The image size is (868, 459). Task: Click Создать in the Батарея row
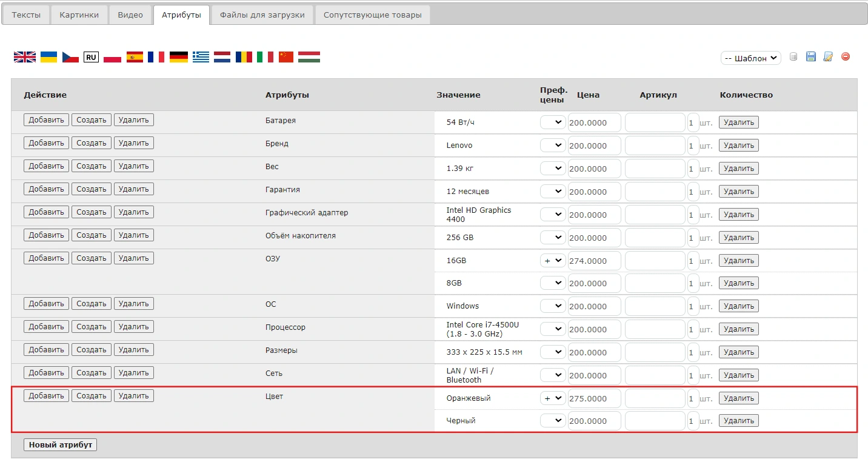point(92,120)
